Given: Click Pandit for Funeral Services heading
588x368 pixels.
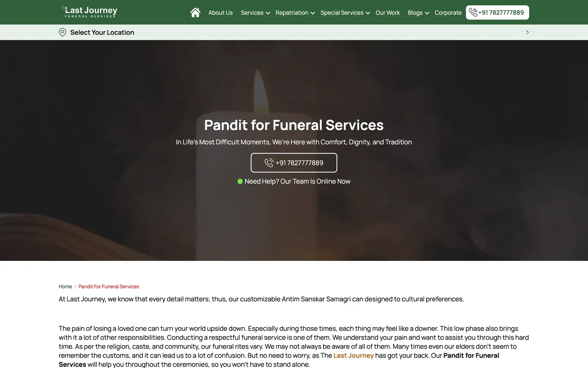Looking at the screenshot, I should (294, 125).
